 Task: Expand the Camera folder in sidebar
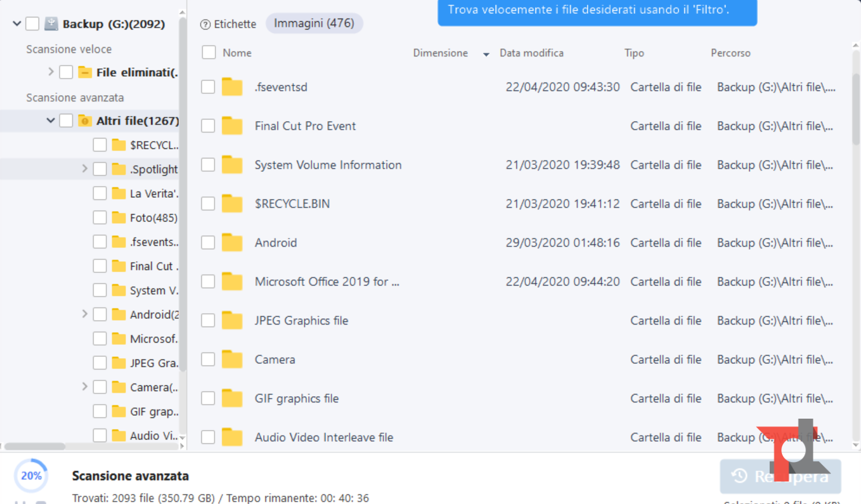pos(84,387)
